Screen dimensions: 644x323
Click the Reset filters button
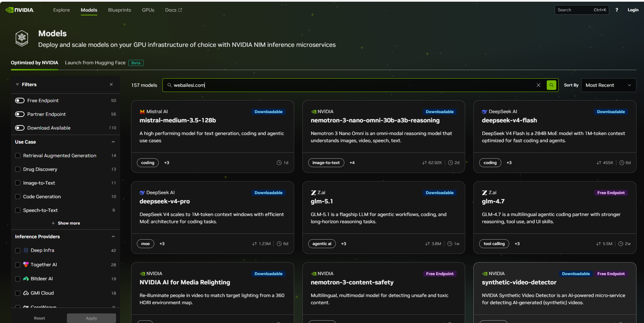coord(39,318)
